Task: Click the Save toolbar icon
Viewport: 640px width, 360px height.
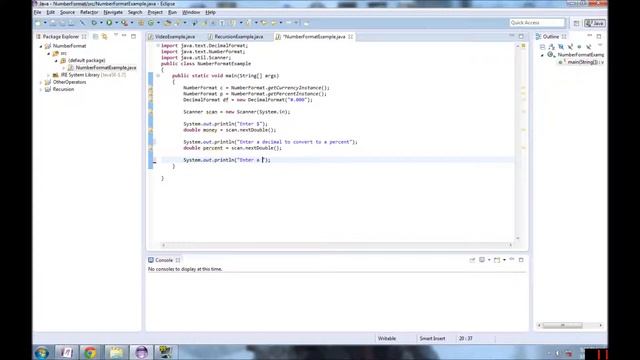Action: point(53,23)
